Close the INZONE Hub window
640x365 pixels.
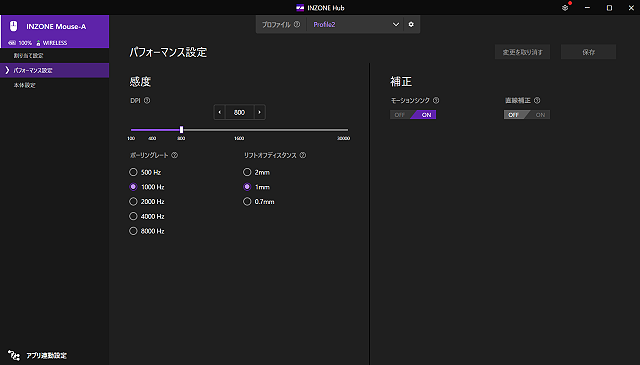click(x=631, y=7)
